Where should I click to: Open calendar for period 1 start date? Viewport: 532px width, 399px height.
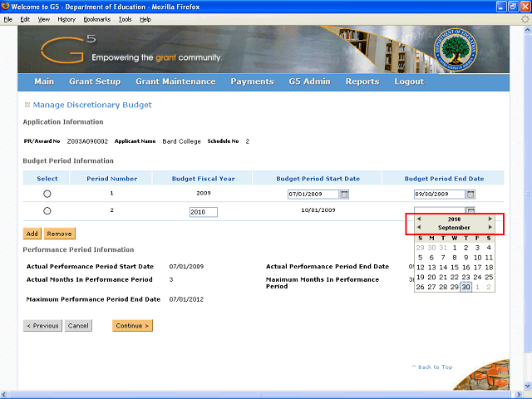tap(345, 195)
